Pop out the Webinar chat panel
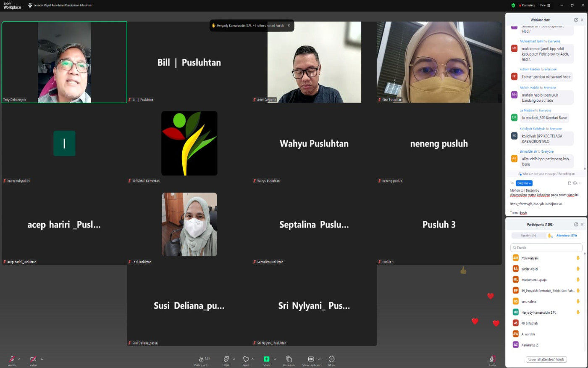 tap(576, 20)
